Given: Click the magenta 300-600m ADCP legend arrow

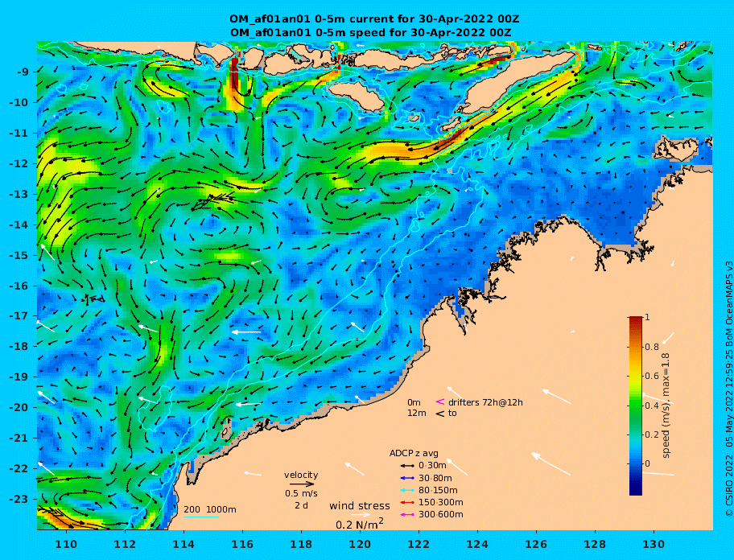Looking at the screenshot, I should 406,515.
